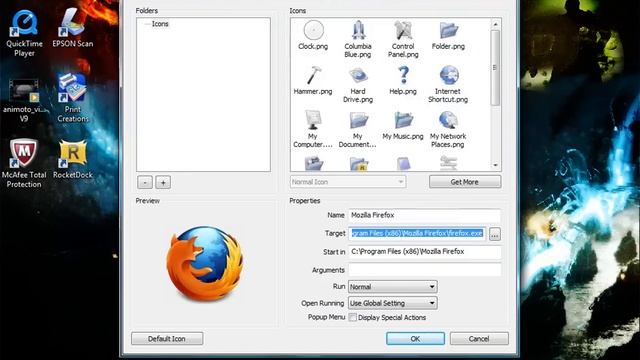Enable Display Special Actions checkbox

point(353,318)
